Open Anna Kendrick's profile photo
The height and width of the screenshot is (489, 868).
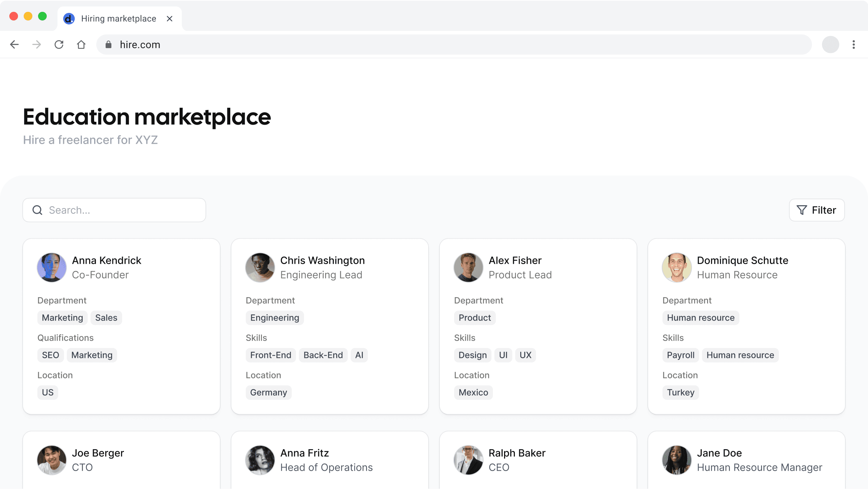(52, 267)
